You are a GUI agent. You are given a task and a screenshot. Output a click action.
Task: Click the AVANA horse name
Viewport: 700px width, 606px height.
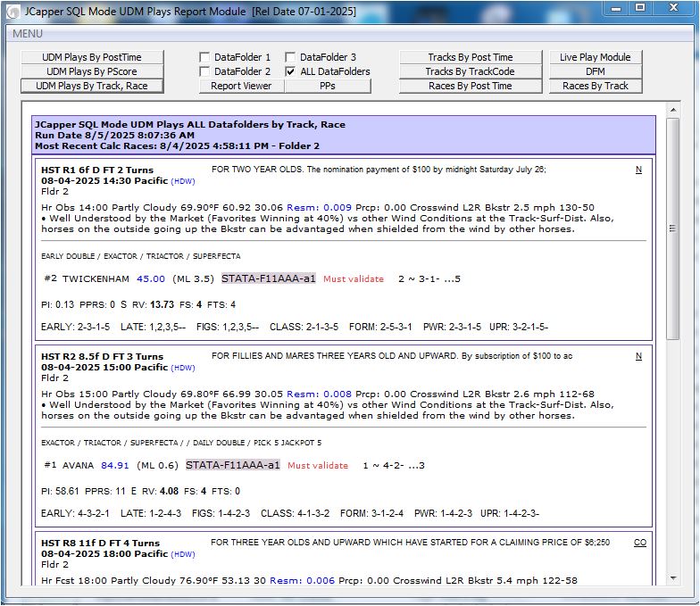pyautogui.click(x=79, y=466)
